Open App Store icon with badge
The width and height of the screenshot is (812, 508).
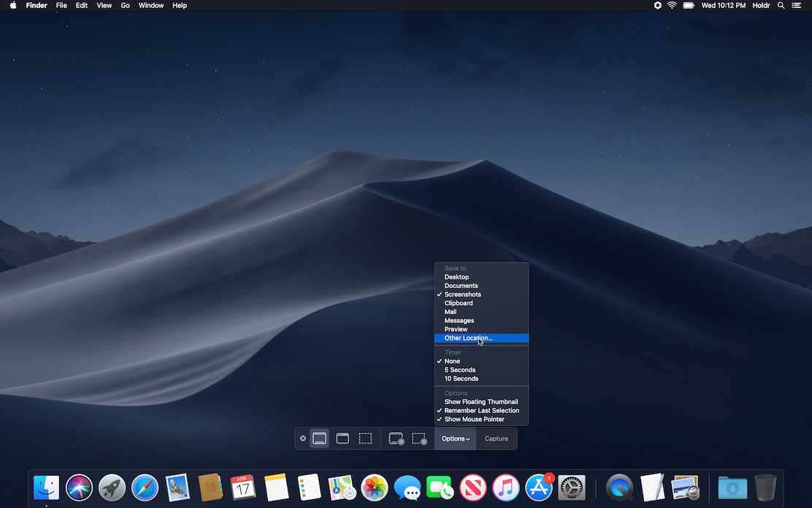coord(539,488)
